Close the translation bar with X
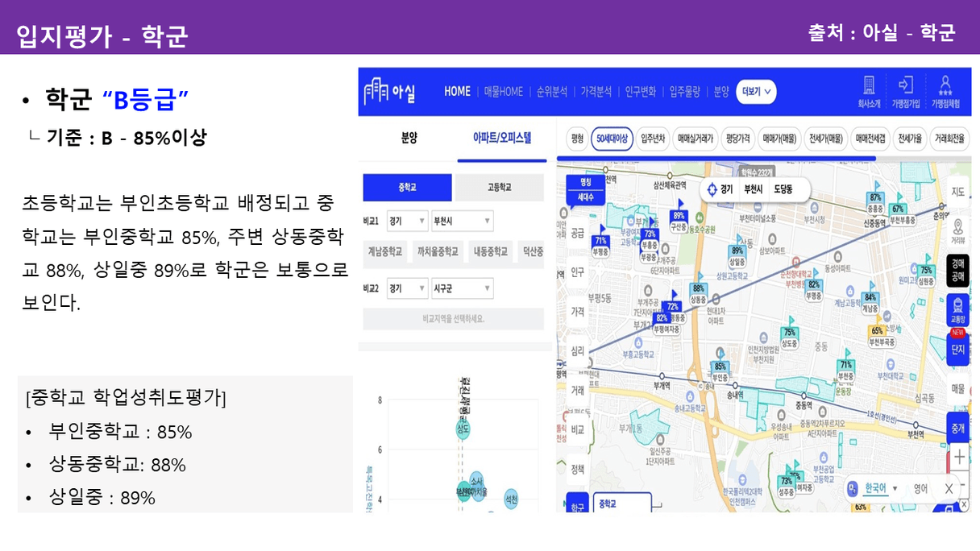 click(x=949, y=488)
